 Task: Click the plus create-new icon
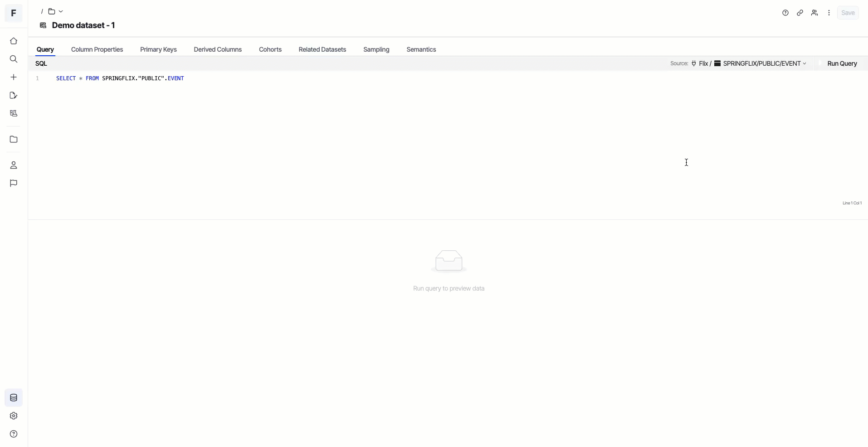point(14,77)
